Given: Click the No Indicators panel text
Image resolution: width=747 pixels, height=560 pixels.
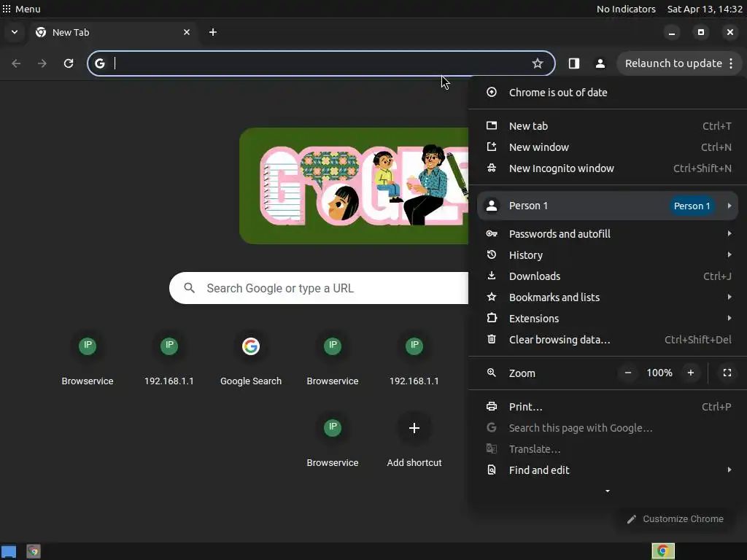Looking at the screenshot, I should [x=625, y=9].
